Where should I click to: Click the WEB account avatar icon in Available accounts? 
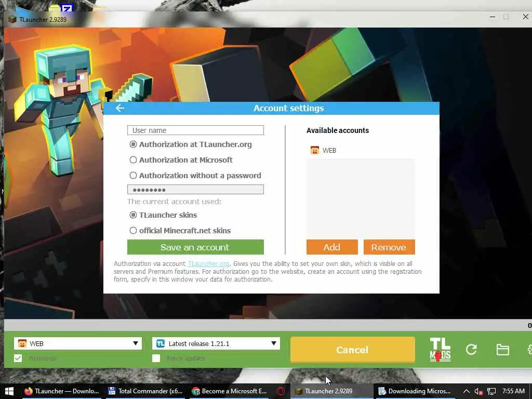(314, 150)
